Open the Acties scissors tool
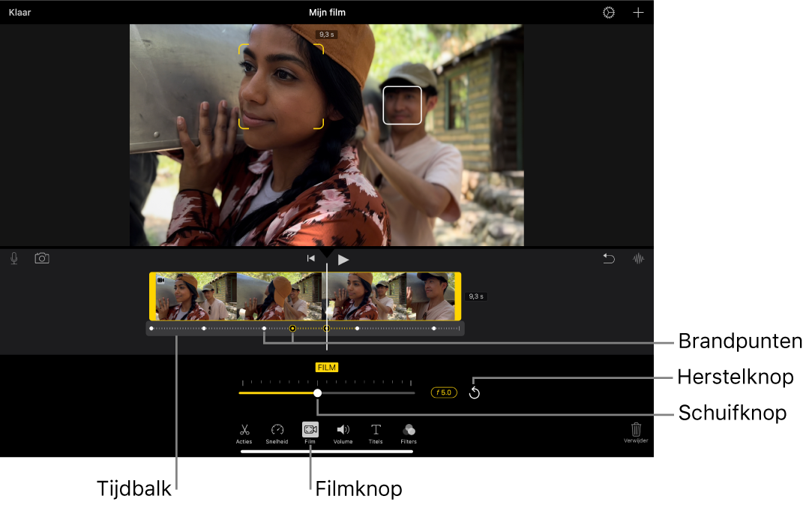This screenshot has height=505, width=812. [x=244, y=434]
